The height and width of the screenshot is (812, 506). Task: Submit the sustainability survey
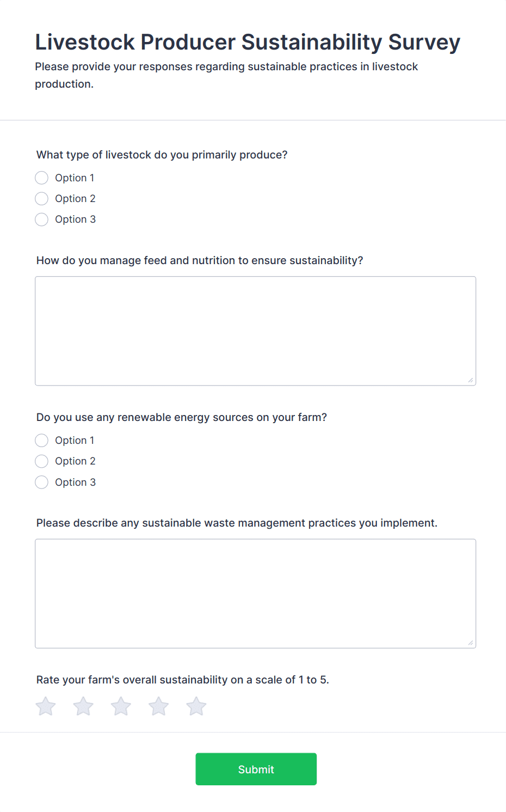(x=256, y=769)
